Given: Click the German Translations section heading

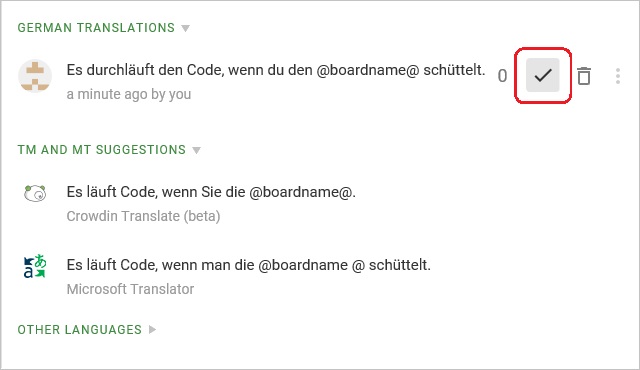Looking at the screenshot, I should 96,28.
